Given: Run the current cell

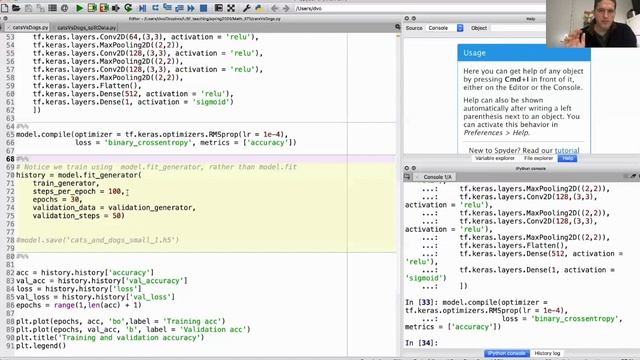Looking at the screenshot, I should coord(92,8).
